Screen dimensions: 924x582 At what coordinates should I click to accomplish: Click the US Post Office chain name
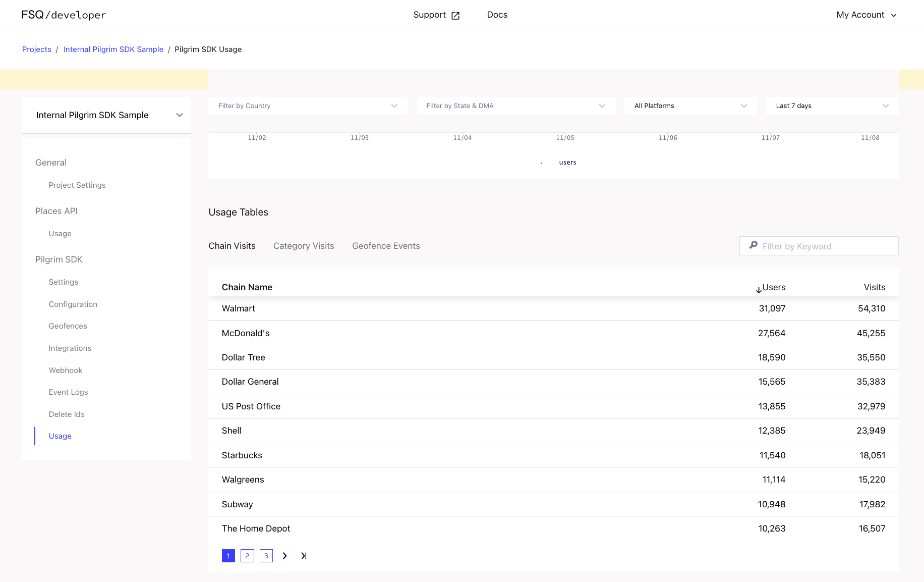251,406
